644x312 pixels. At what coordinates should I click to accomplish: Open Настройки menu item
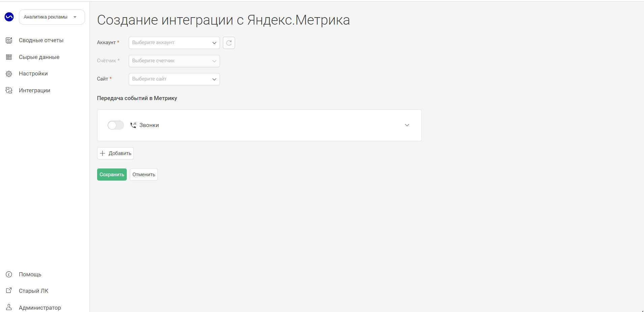click(33, 74)
